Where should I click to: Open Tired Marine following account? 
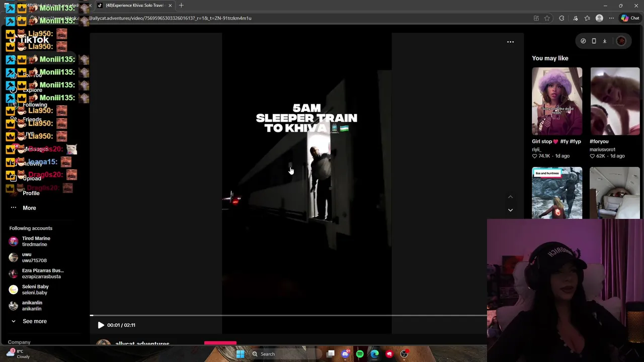coord(36,241)
